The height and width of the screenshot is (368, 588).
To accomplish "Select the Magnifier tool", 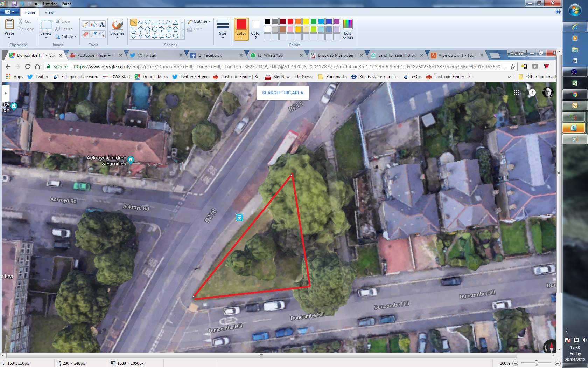I will pos(102,34).
